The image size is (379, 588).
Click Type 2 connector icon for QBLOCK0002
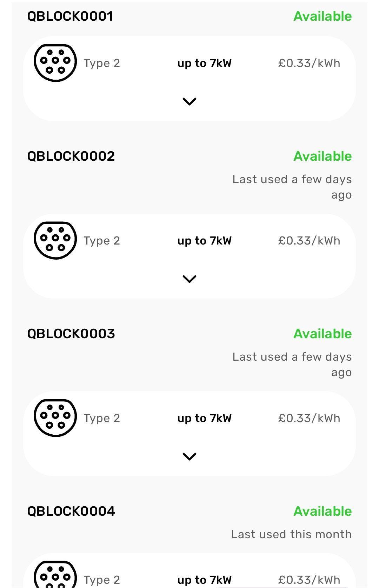(x=55, y=241)
